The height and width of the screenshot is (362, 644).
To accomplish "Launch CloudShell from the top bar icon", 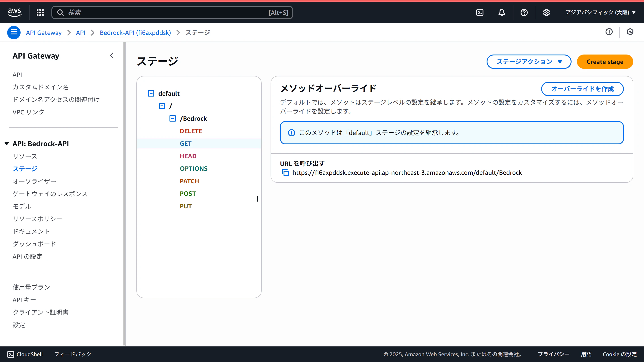I will coord(480,13).
